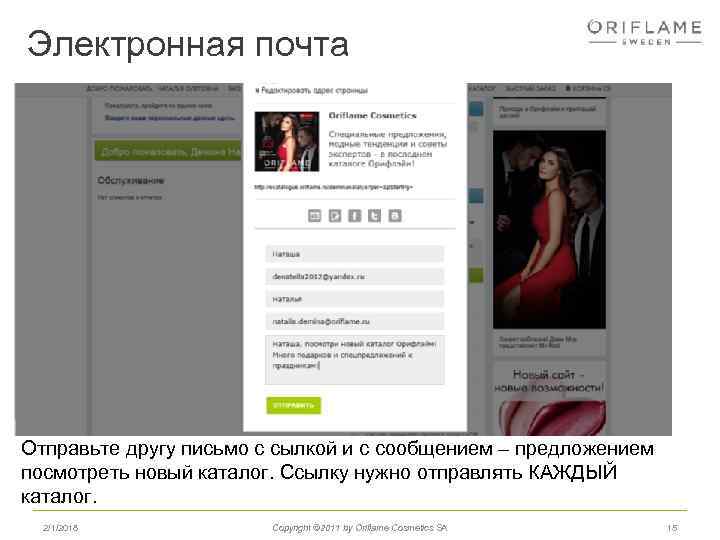Image resolution: width=720 pixels, height=540 pixels.
Task: Click the last share icon after Twitter
Action: coord(395,215)
